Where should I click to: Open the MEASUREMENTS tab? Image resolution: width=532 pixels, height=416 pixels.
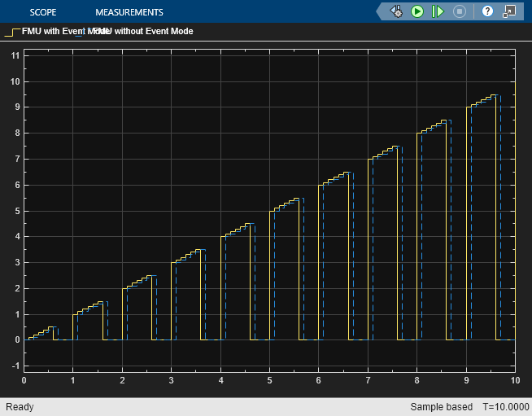tap(129, 12)
